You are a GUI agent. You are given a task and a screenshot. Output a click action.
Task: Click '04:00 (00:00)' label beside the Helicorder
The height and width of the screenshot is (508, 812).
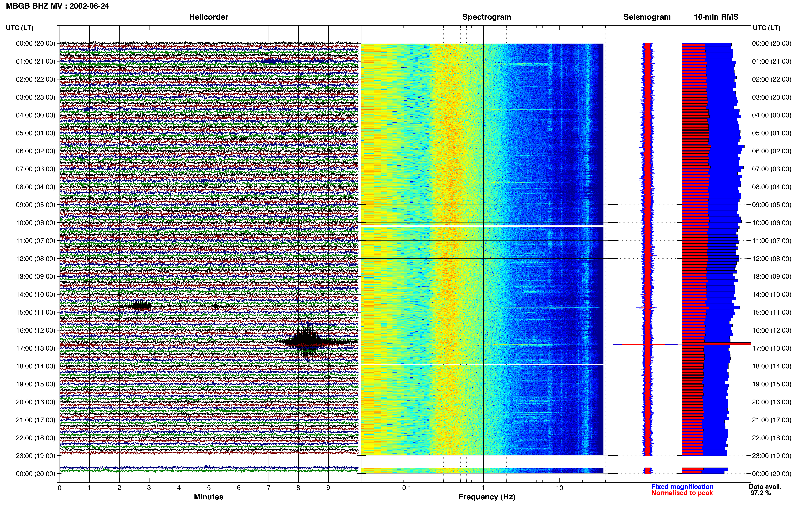point(36,115)
